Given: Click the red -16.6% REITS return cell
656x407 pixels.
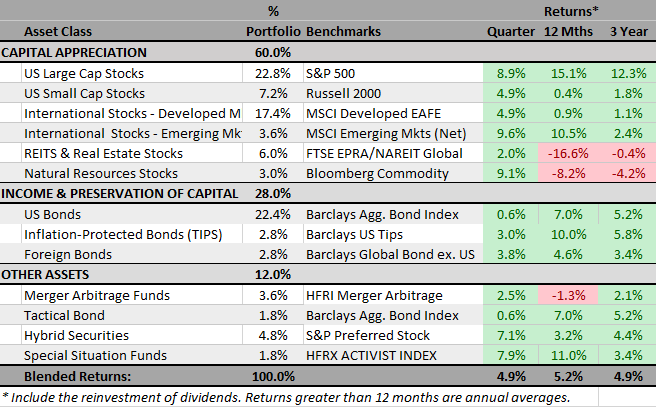Looking at the screenshot, I should (568, 153).
